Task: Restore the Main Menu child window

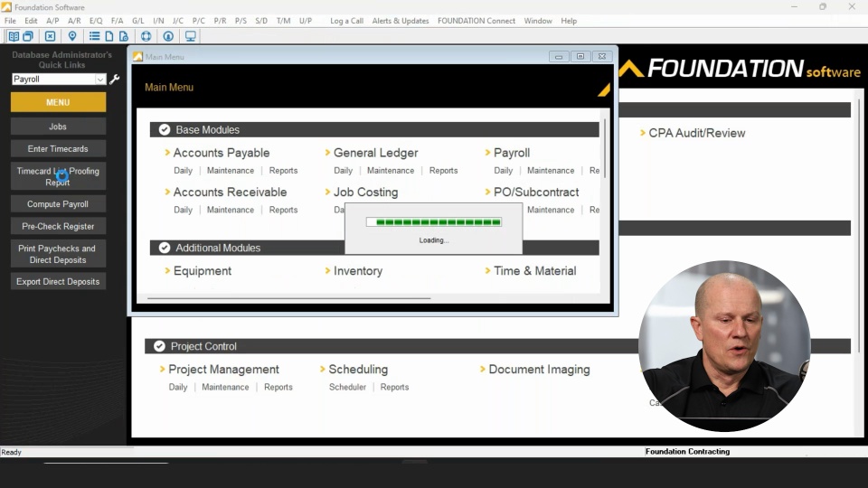Action: (580, 56)
